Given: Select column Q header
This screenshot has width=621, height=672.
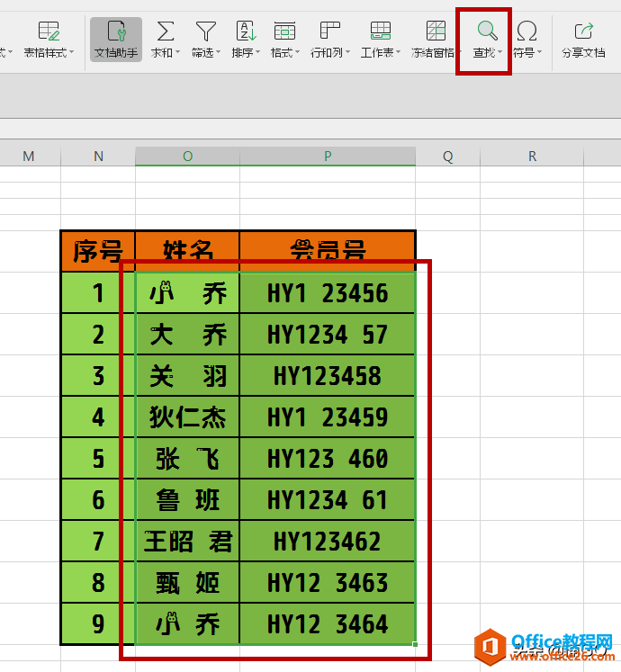Looking at the screenshot, I should (x=447, y=157).
